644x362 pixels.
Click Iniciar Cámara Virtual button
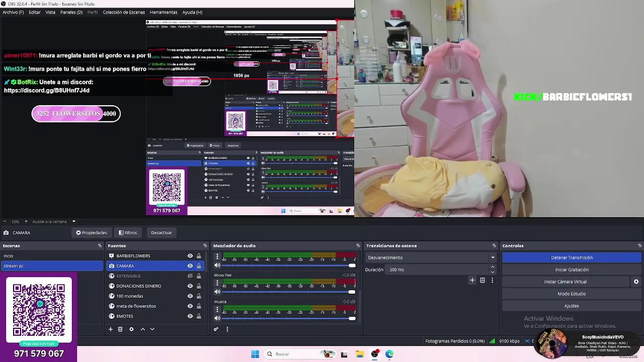point(566,282)
